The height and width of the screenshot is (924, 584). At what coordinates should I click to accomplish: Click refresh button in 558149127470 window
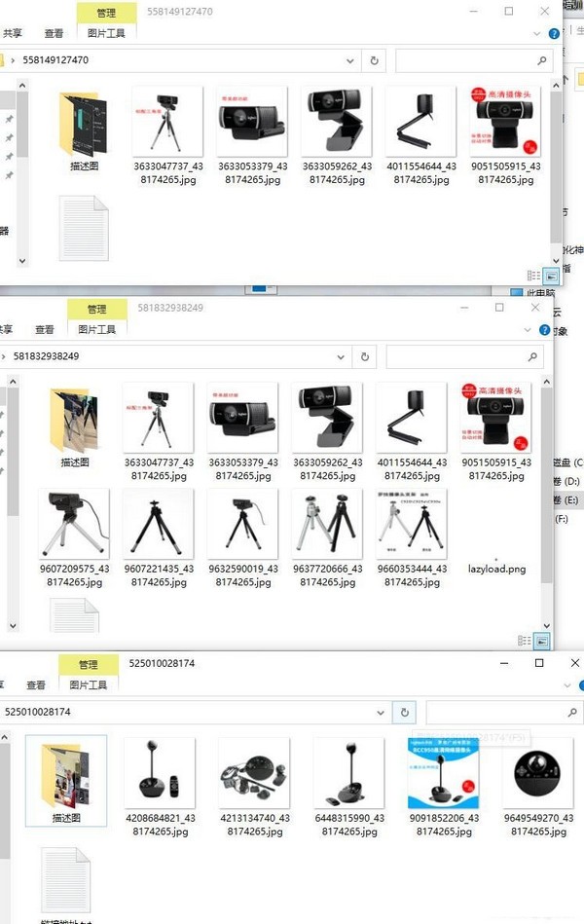(374, 60)
